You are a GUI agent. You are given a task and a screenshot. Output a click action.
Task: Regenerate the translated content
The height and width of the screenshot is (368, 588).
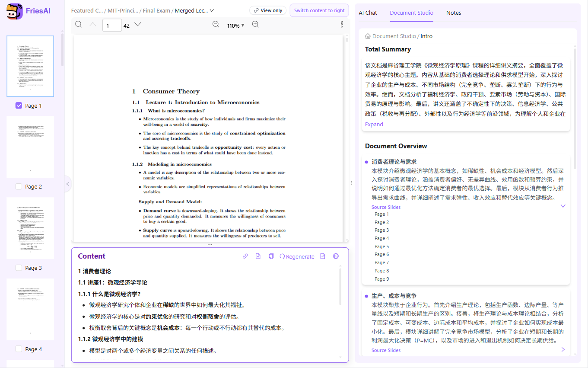pos(297,256)
